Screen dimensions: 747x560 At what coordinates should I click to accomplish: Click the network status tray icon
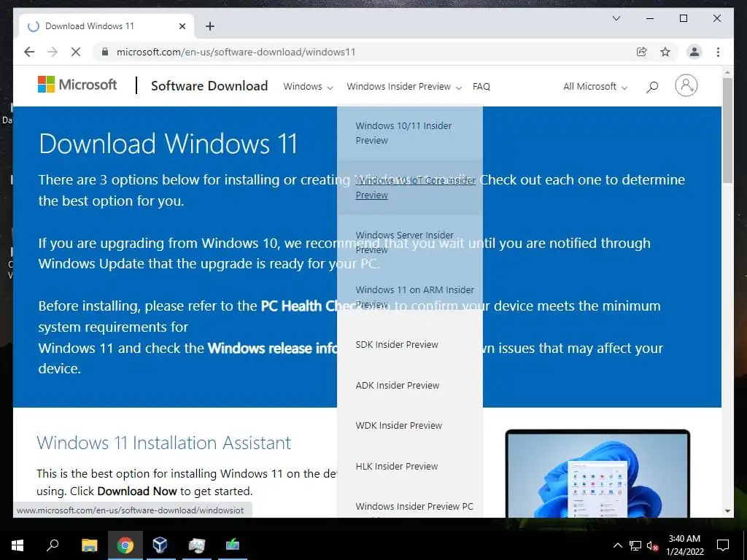tap(635, 545)
